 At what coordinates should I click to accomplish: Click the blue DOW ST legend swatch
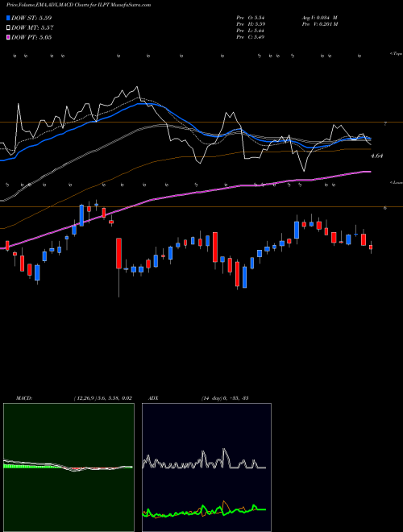(8, 18)
